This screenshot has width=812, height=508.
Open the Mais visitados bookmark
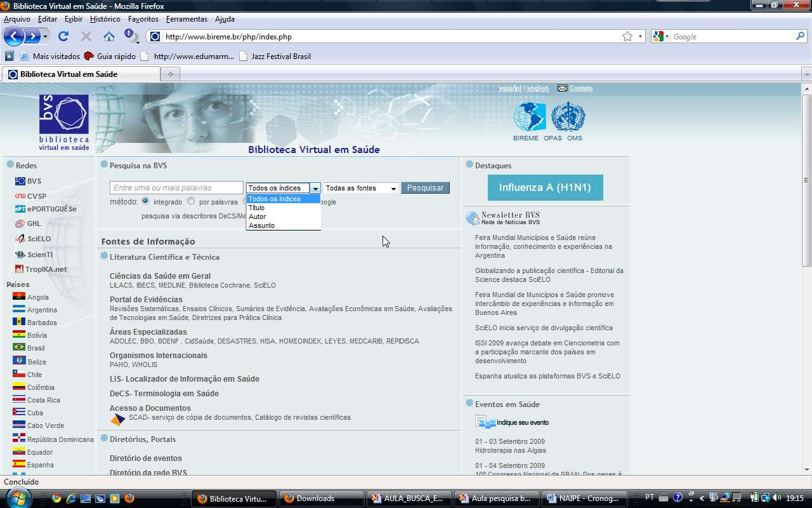tap(50, 56)
